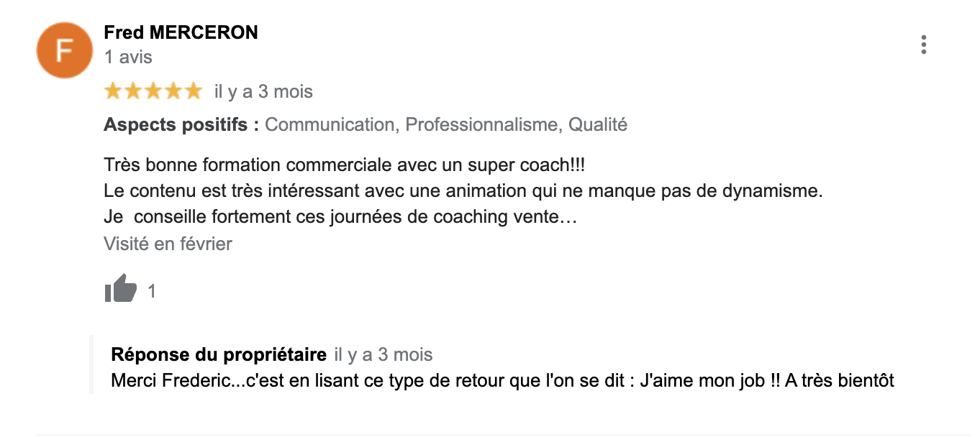980x437 pixels.
Task: Click the "Aspects positifs :" label
Action: 181,125
